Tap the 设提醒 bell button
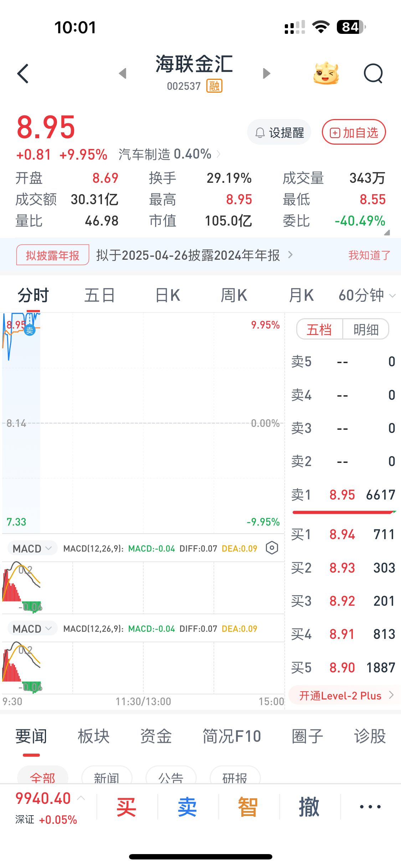The image size is (401, 868). [x=279, y=132]
